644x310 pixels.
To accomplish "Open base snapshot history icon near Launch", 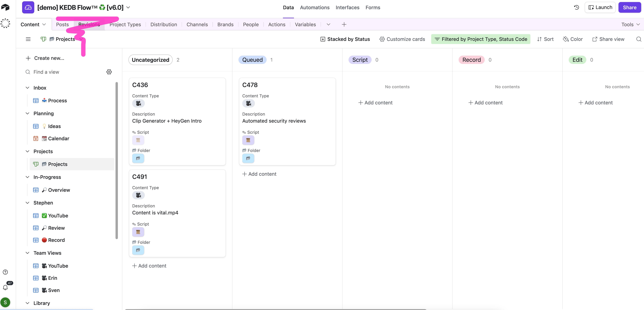I will click(576, 7).
